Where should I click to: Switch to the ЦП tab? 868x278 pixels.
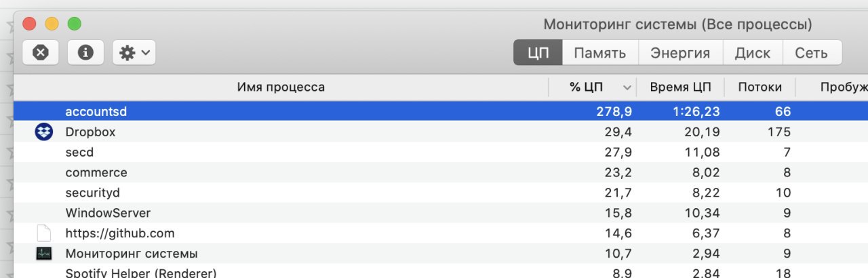[538, 53]
